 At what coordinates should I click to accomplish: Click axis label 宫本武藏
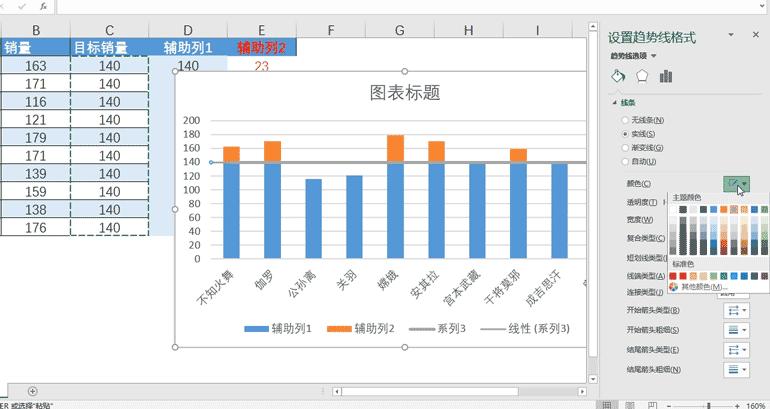click(461, 287)
